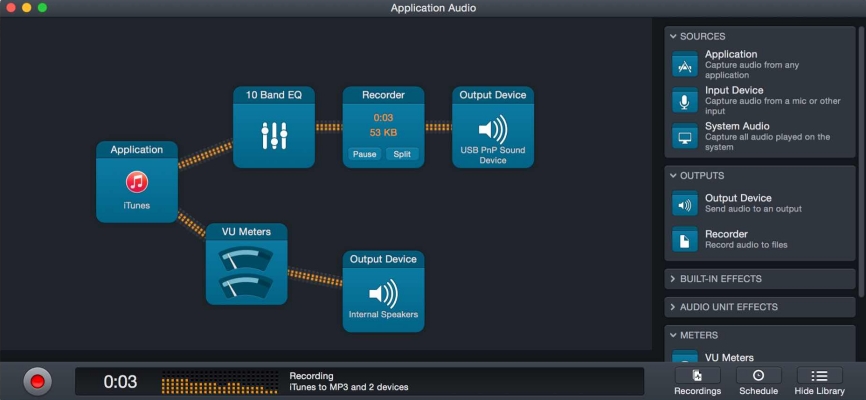866x400 pixels.
Task: Select the Application source icon in library
Action: pyautogui.click(x=685, y=64)
